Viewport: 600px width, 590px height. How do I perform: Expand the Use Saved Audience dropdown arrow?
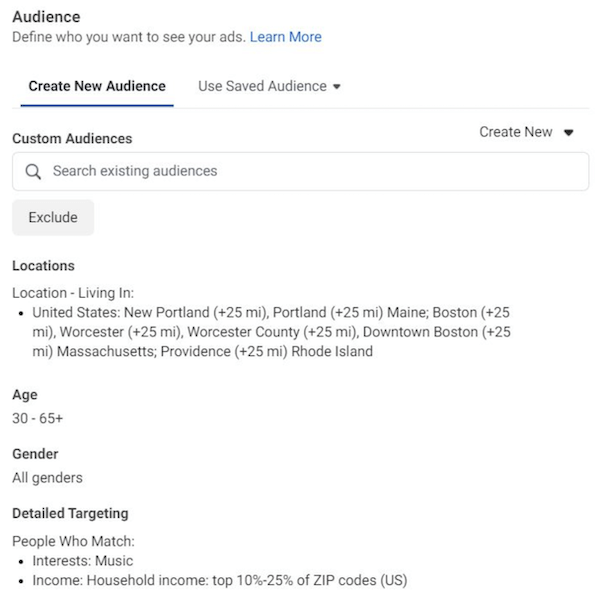pyautogui.click(x=337, y=87)
